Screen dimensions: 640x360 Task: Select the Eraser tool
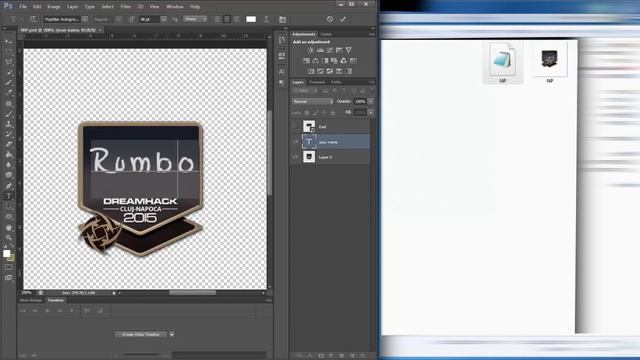(x=9, y=144)
